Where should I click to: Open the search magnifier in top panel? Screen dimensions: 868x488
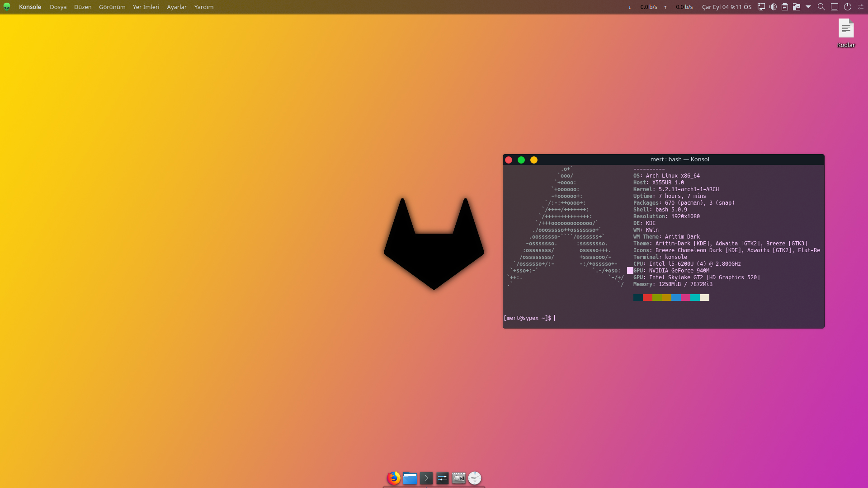[x=821, y=7]
